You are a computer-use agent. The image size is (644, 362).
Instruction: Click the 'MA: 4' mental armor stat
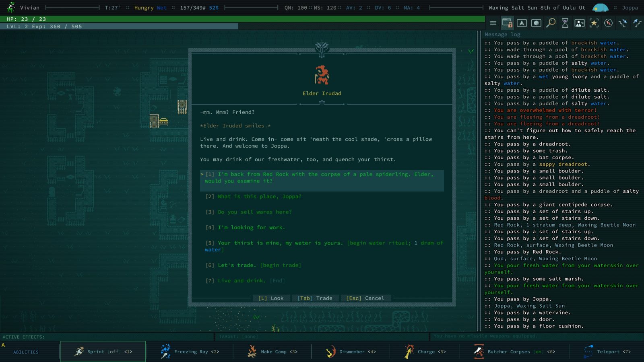[x=412, y=8]
